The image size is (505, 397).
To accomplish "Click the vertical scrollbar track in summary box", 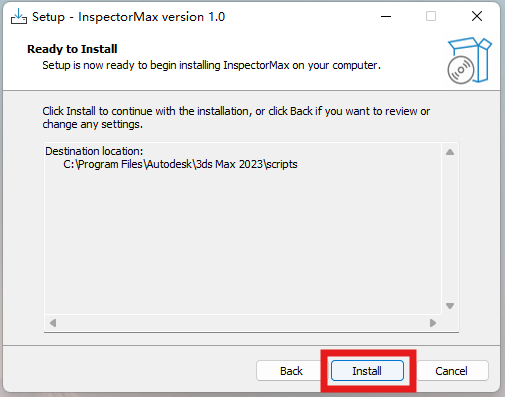I will click(450, 229).
